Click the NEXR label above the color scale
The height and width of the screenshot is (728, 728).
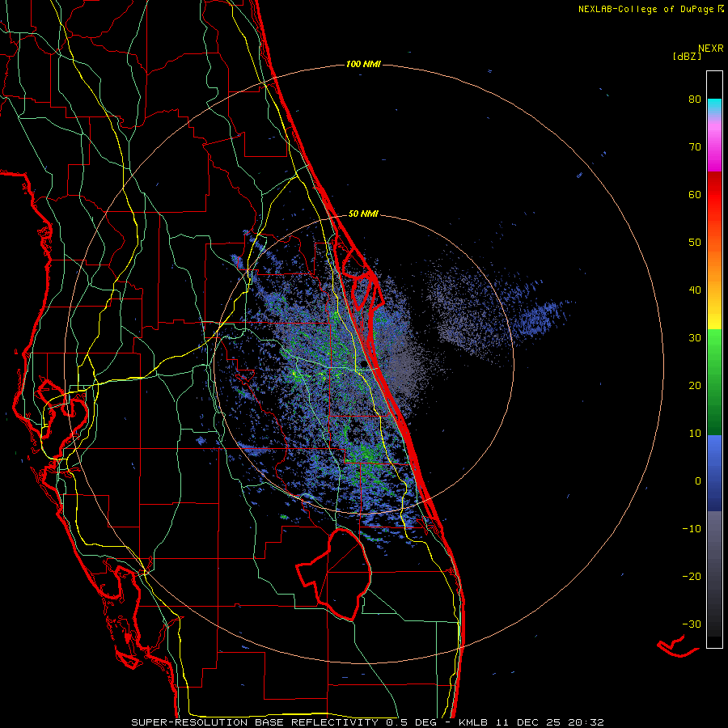click(711, 49)
